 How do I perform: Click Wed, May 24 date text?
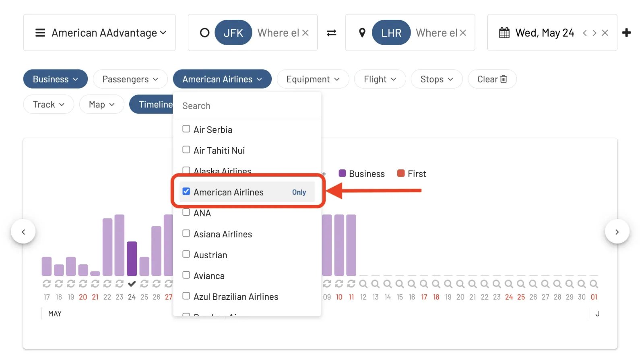click(x=545, y=33)
